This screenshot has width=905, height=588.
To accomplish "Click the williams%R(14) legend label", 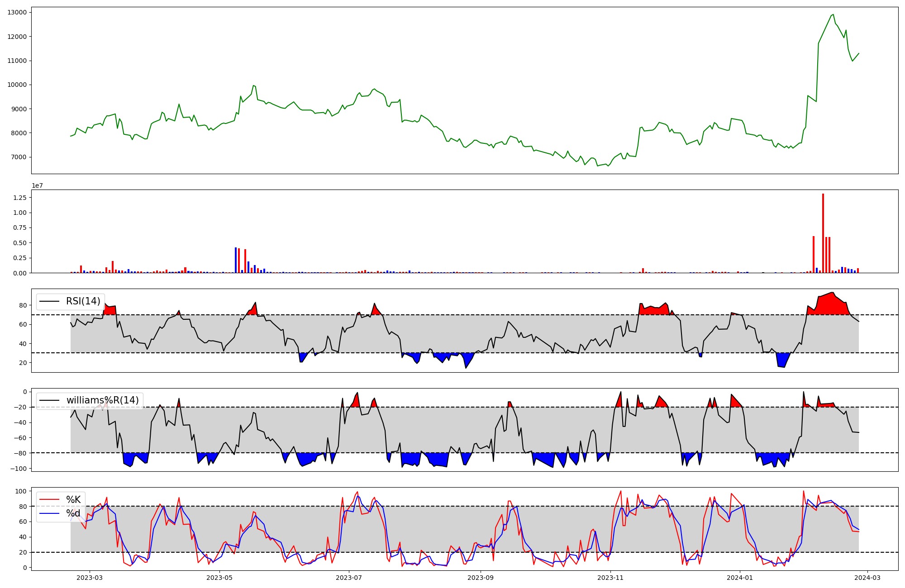I will (x=103, y=400).
